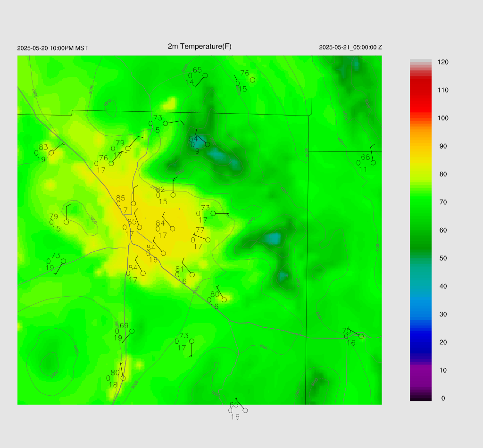The image size is (483, 448).
Task: Click the 50 label on the color bar
Action: pyautogui.click(x=443, y=258)
